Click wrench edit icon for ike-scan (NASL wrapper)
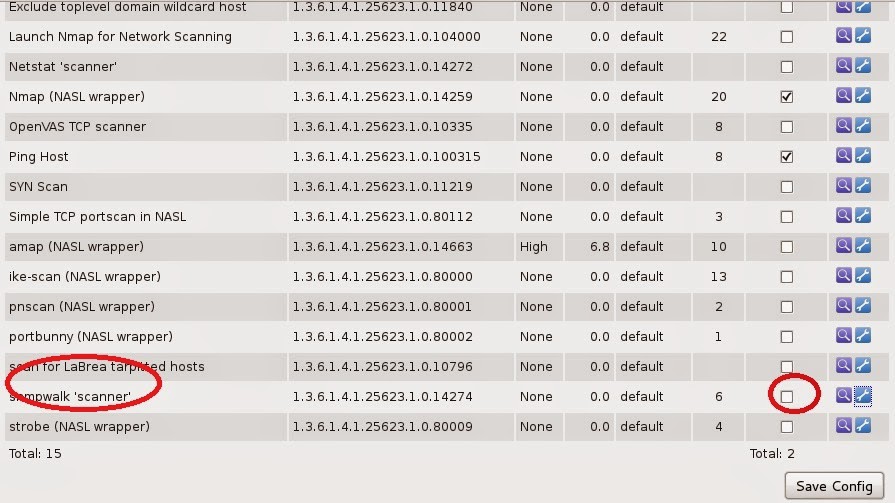Screen dimensions: 895x503 pyautogui.click(x=863, y=277)
